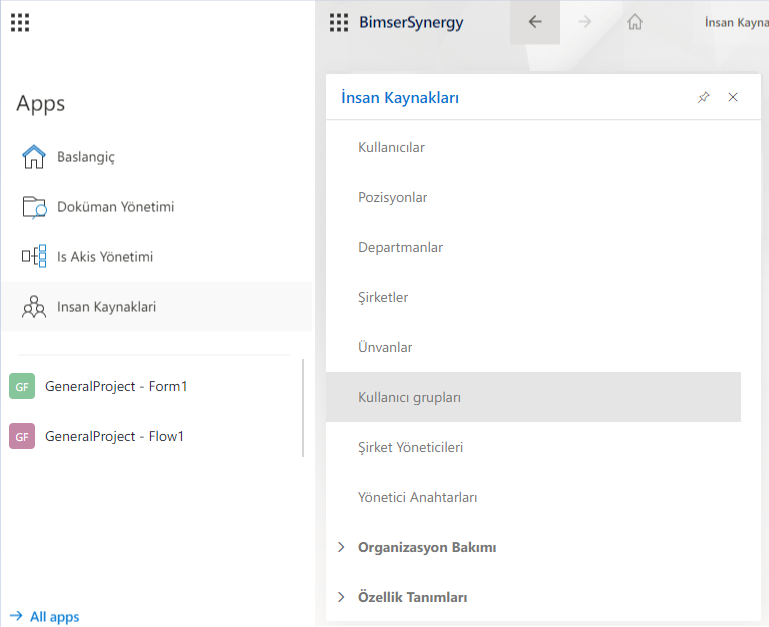Click the waffle grid icon above Apps
769x627 pixels.
(x=20, y=22)
